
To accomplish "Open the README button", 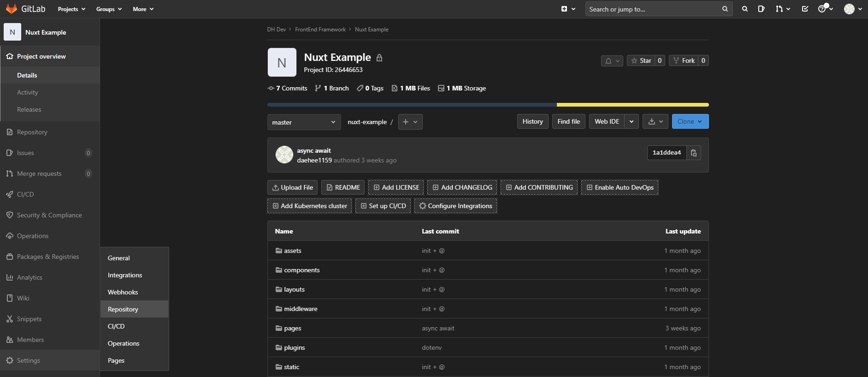I will pos(343,187).
